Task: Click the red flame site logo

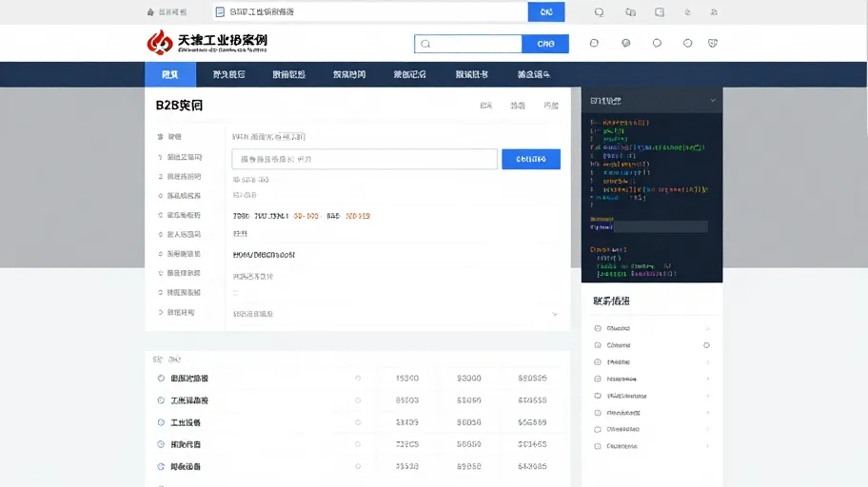Action: pos(160,42)
